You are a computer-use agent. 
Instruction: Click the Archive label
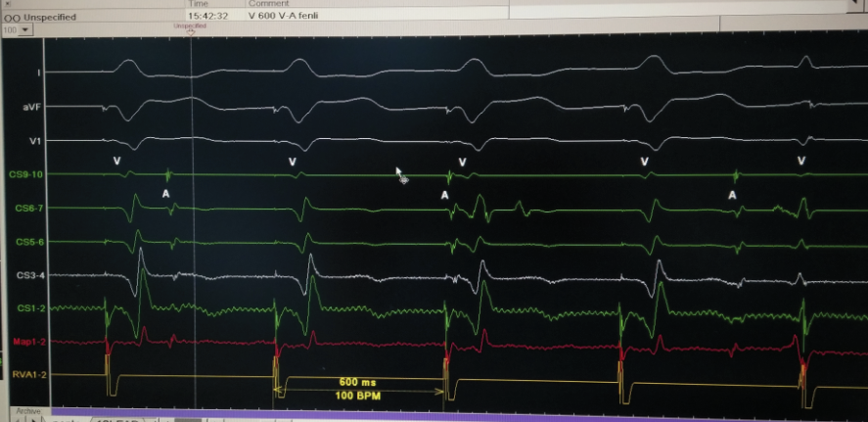click(28, 411)
